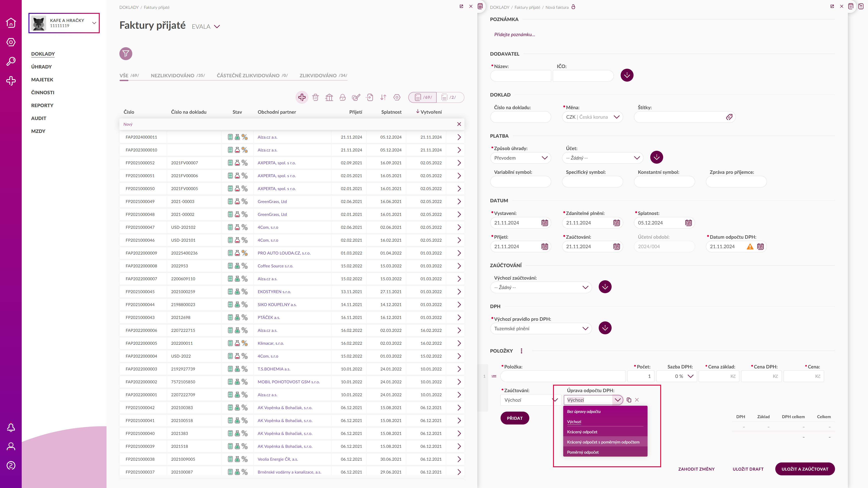Load supplier data with the round arrow button

[627, 75]
